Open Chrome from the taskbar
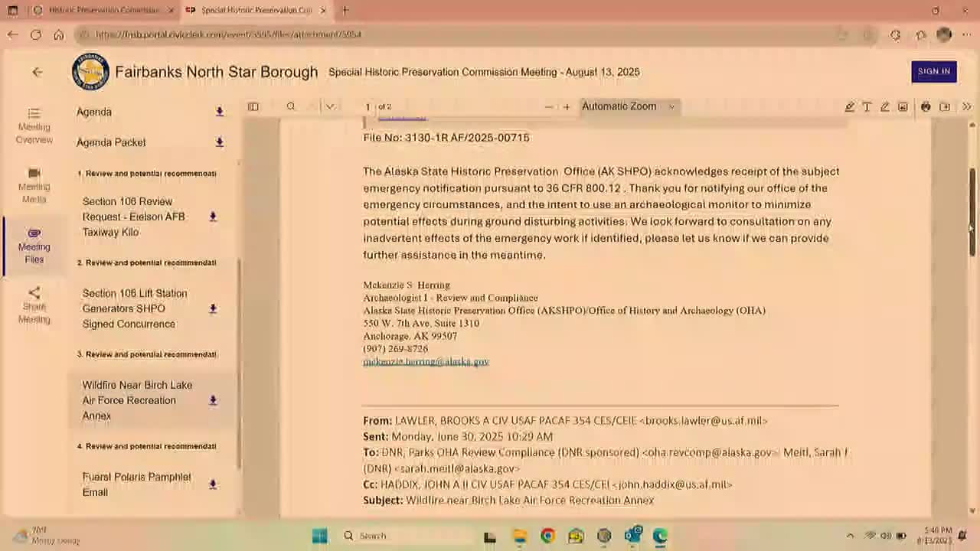The image size is (980, 551). pyautogui.click(x=547, y=536)
